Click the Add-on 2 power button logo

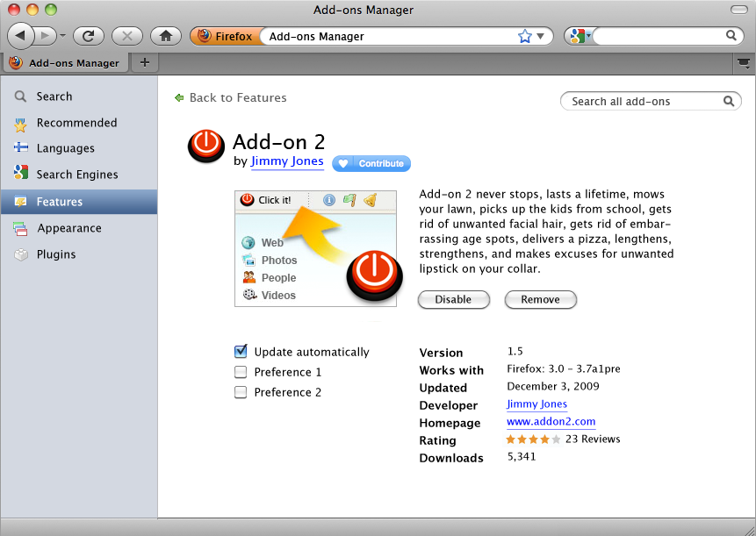(206, 146)
